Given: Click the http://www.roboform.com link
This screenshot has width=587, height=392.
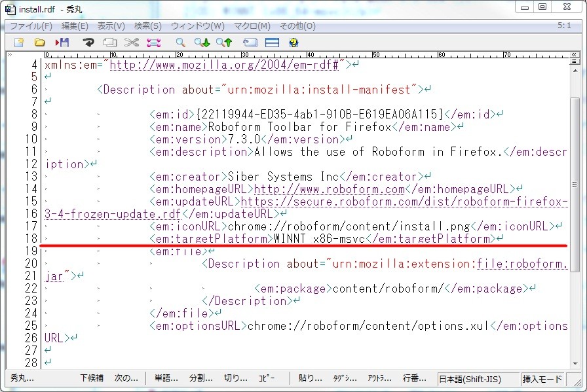Looking at the screenshot, I should pyautogui.click(x=330, y=189).
